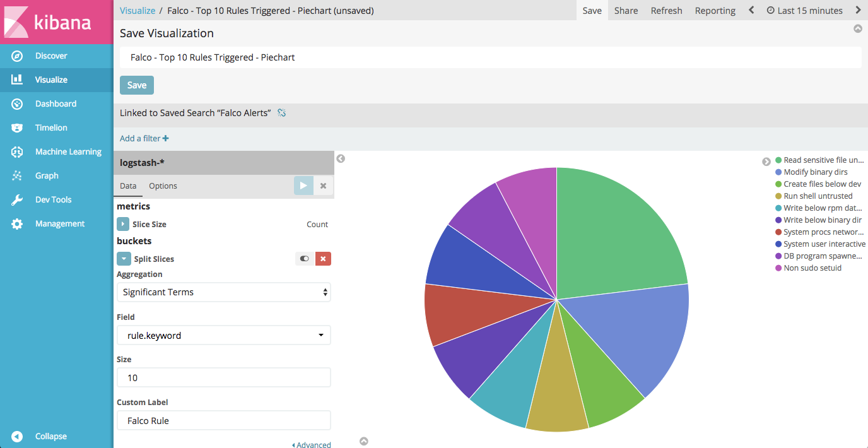Click the Timelion mask icon

(x=17, y=128)
